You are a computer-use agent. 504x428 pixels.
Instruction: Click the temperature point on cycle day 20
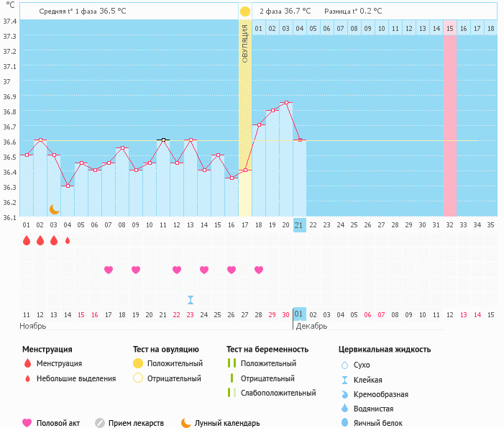click(286, 103)
